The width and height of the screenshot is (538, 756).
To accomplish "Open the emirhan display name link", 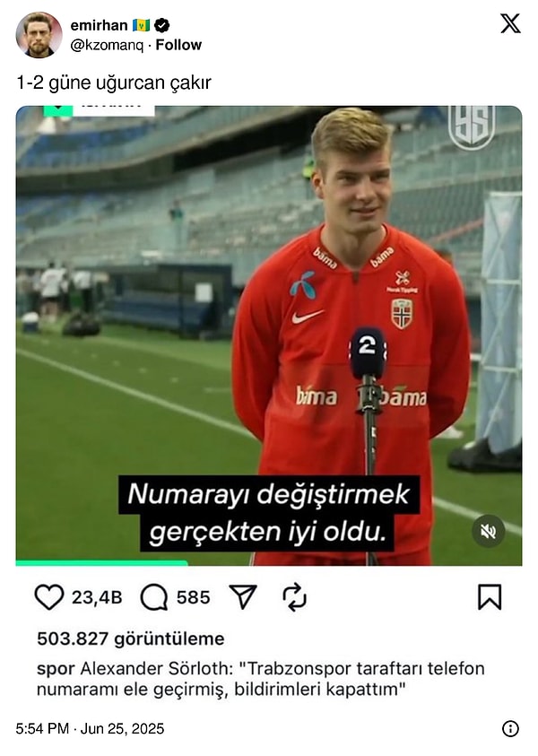I will (x=99, y=25).
